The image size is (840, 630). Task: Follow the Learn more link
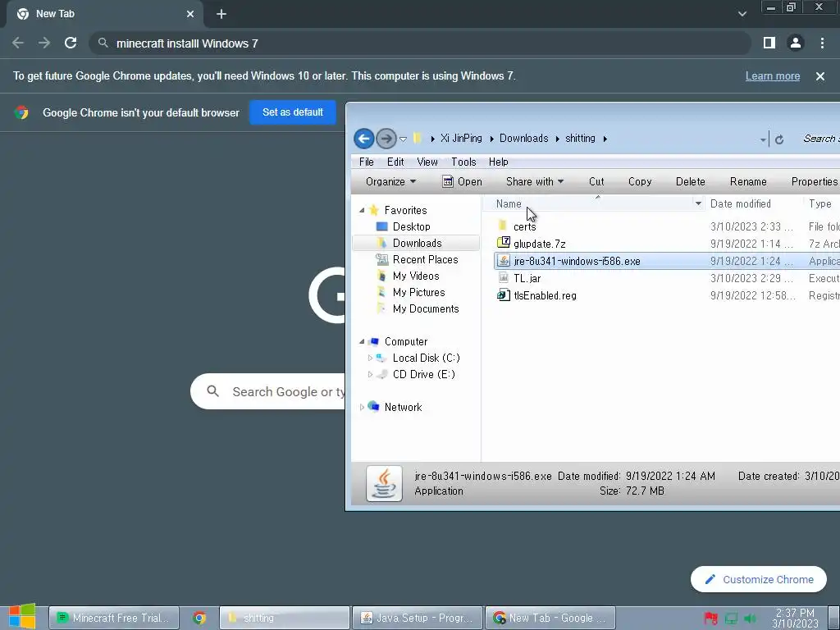(773, 76)
